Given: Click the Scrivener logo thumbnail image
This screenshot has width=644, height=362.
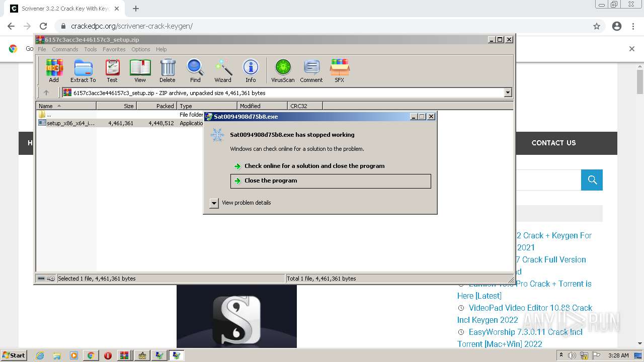Looking at the screenshot, I should tap(236, 317).
